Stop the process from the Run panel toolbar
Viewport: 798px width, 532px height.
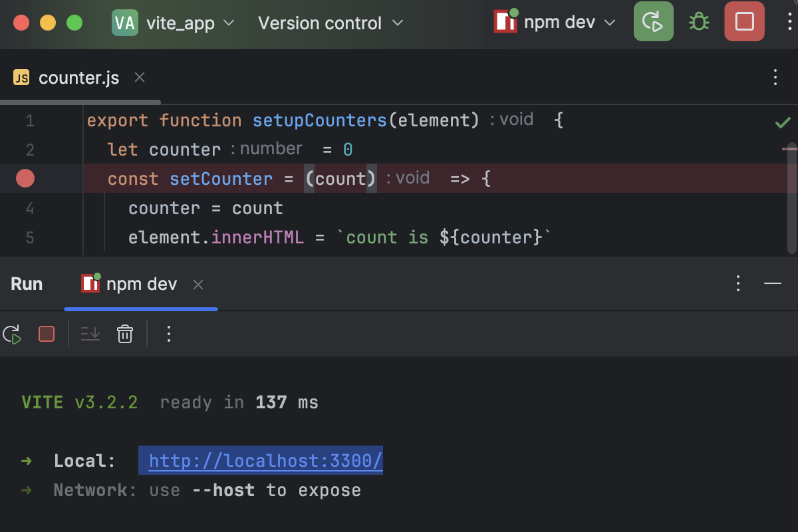pos(47,334)
